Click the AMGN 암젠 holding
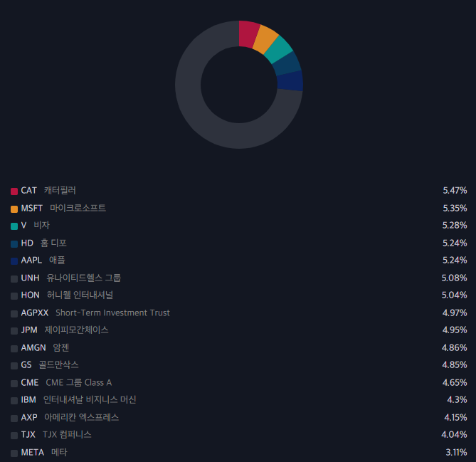This screenshot has height=462, width=476. (238, 347)
